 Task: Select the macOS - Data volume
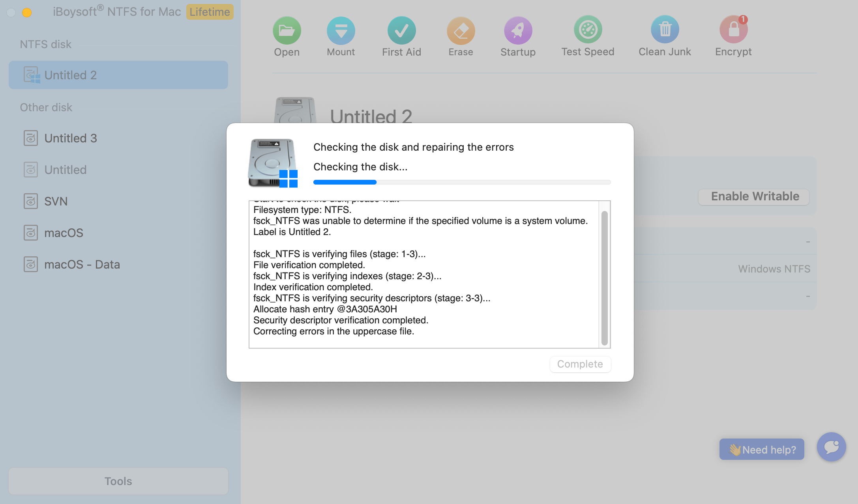[118, 264]
